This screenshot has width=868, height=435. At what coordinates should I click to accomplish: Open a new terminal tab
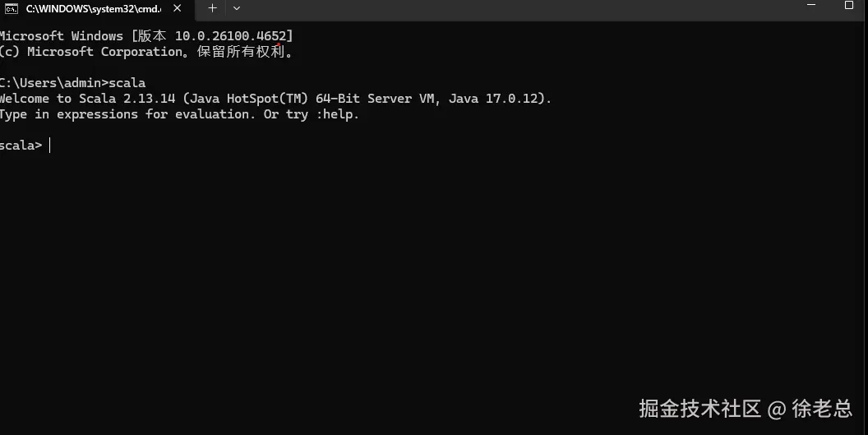point(212,8)
